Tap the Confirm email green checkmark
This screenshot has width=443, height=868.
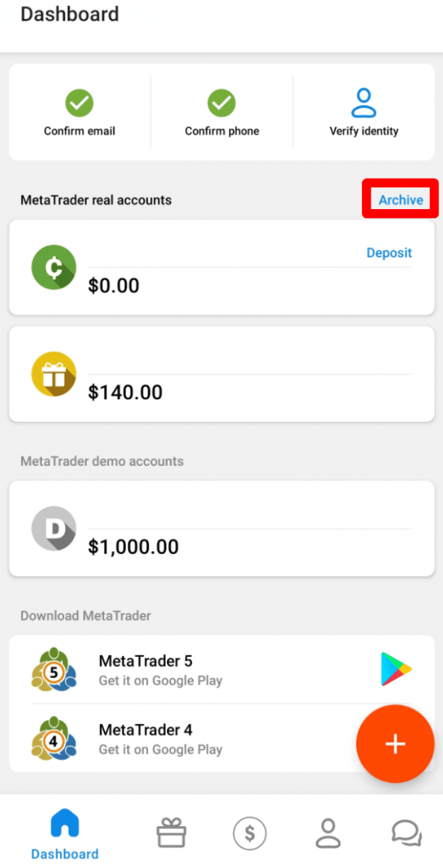point(79,103)
